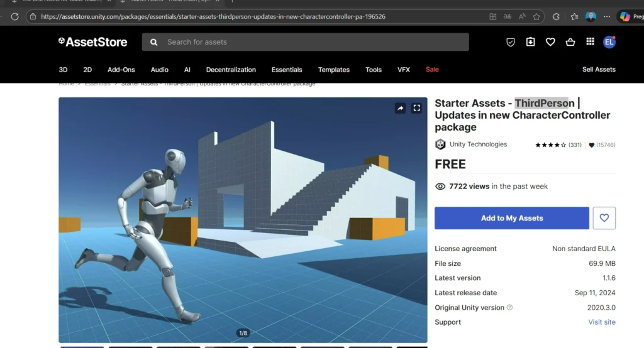Viewport: 644px width, 348px height.
Task: Open the My Assets download icon
Action: 530,42
